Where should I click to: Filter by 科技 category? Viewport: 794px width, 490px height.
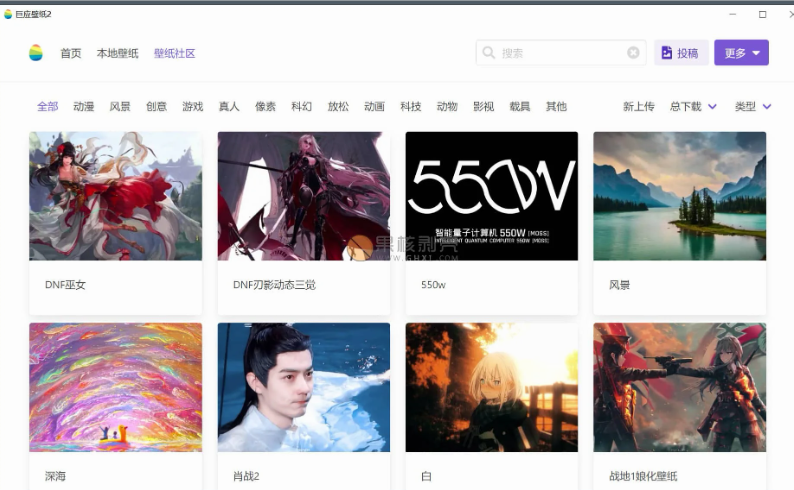click(411, 106)
